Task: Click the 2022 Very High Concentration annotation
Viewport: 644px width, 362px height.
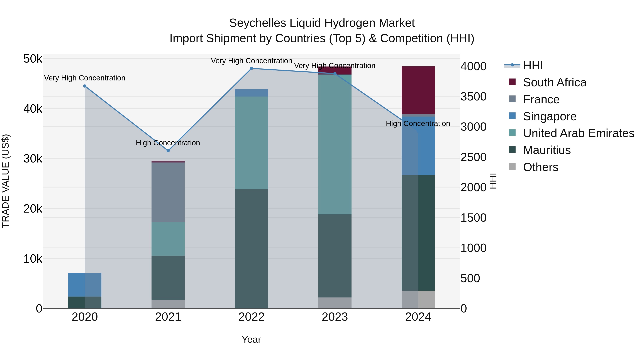Action: pos(252,61)
